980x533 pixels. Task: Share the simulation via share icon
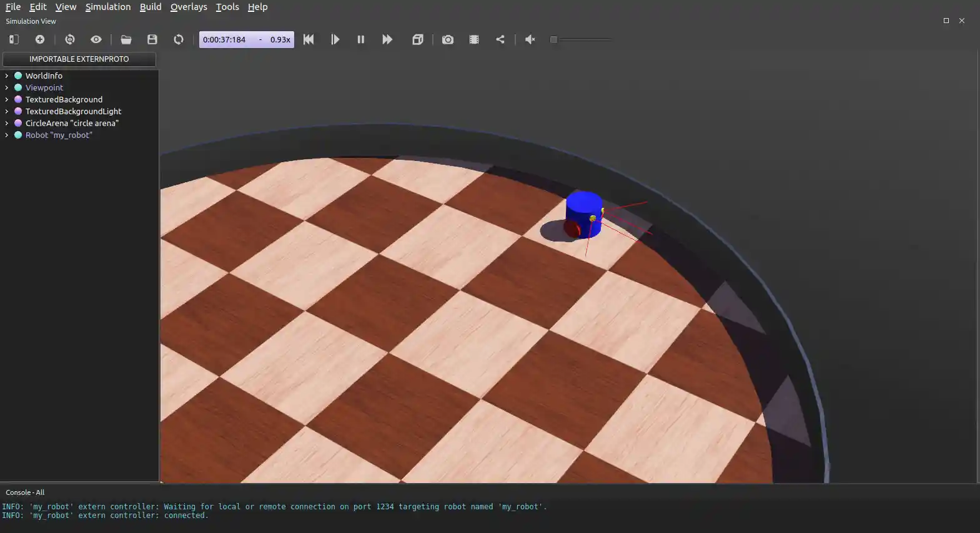coord(500,39)
